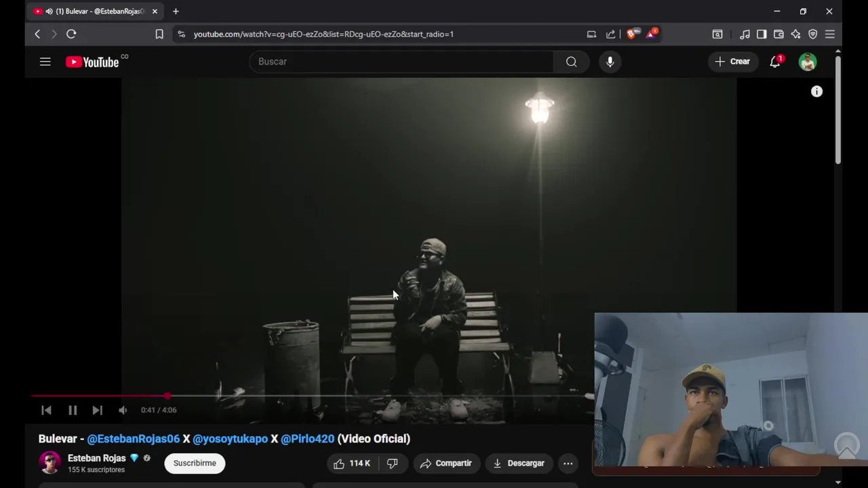This screenshot has height=488, width=868.
Task: Open the YouTube hamburger guide menu
Action: [45, 62]
